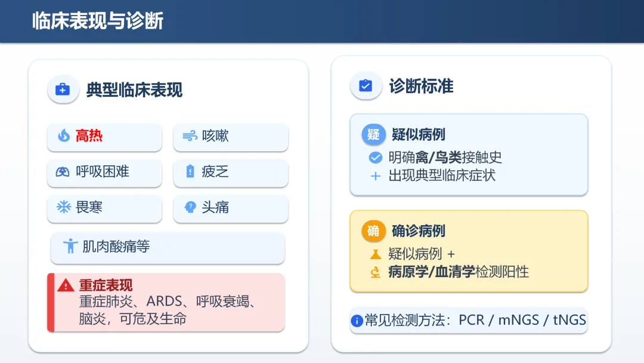Click the orange 确 circle badge

[x=373, y=230]
